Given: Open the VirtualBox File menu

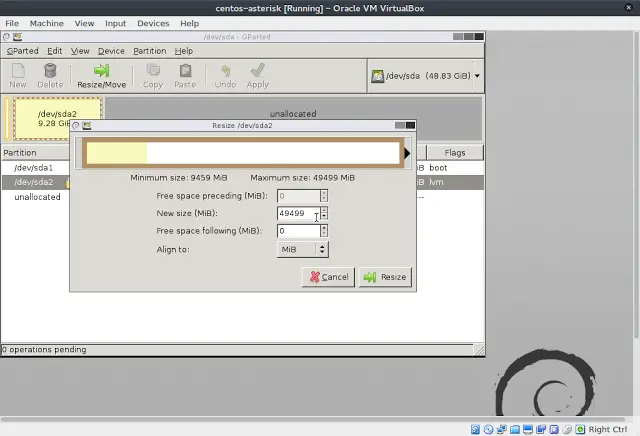Looking at the screenshot, I should tap(12, 23).
